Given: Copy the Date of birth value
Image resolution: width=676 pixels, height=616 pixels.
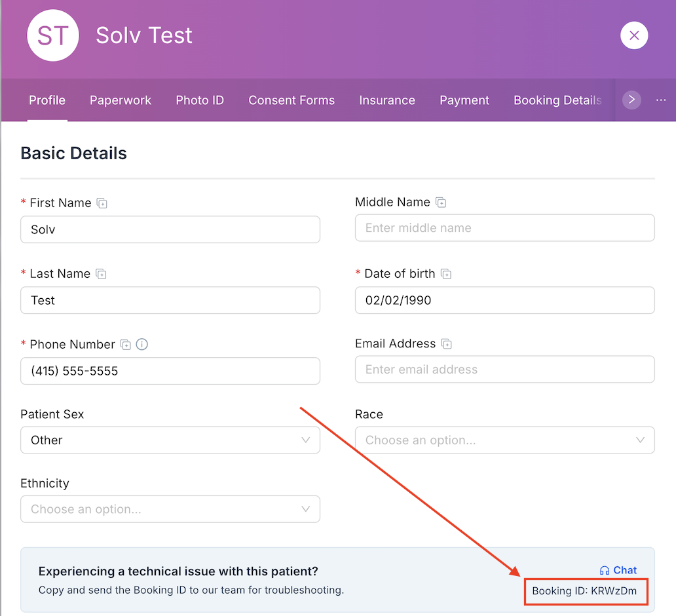Looking at the screenshot, I should (x=446, y=274).
